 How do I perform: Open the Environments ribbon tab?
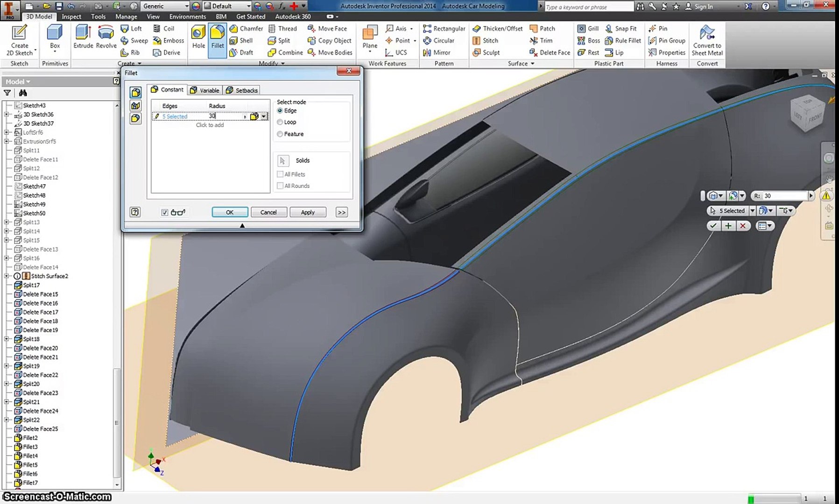click(x=187, y=17)
